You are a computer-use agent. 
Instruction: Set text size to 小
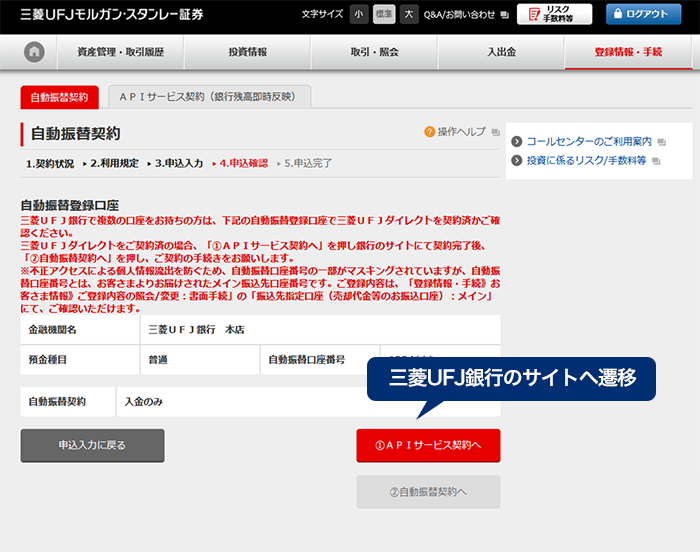click(x=359, y=14)
